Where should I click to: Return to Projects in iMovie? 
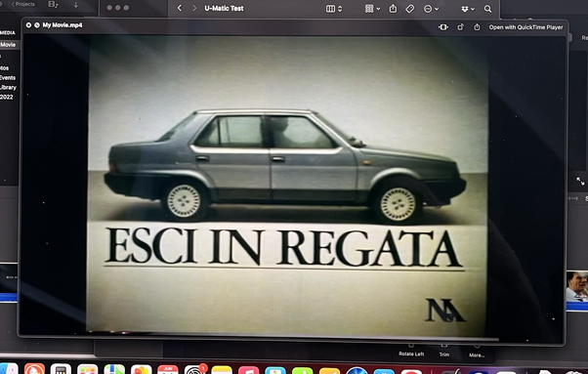click(22, 5)
